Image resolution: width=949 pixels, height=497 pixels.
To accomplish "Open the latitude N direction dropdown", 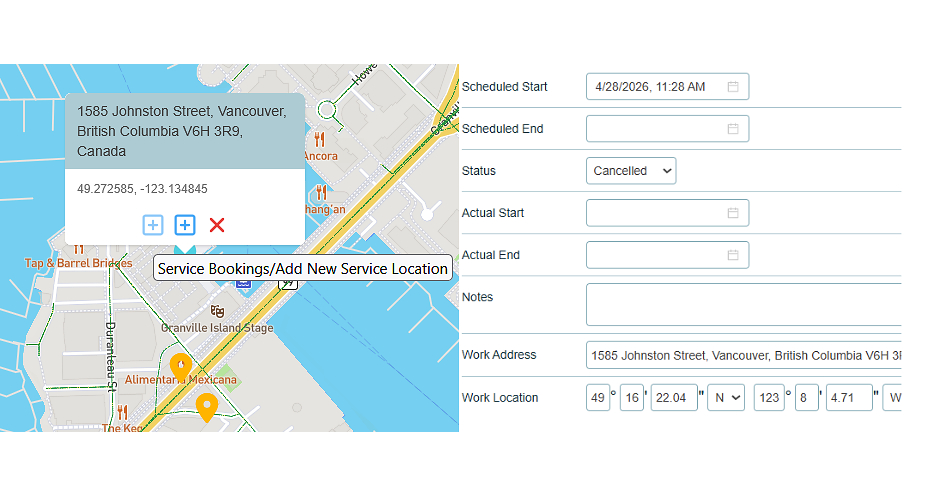I will coord(726,398).
